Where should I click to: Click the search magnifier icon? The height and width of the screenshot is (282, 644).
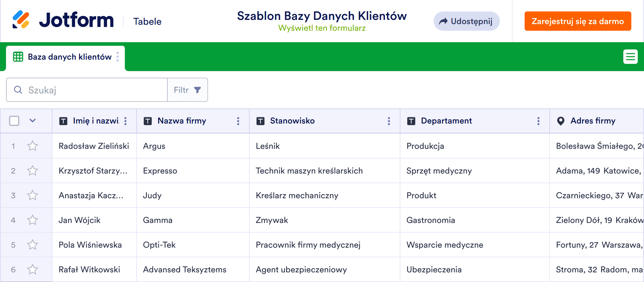(x=18, y=90)
